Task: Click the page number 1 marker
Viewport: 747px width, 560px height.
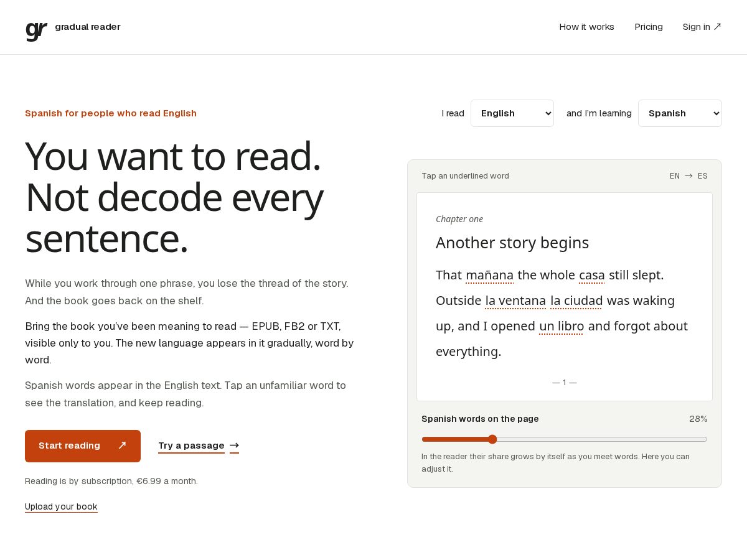Action: click(565, 383)
